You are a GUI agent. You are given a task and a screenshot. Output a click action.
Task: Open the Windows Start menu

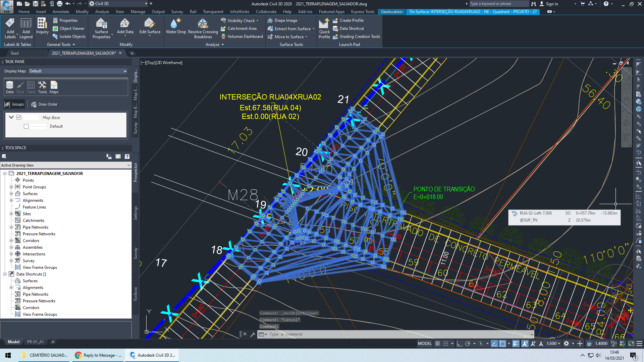[8, 355]
